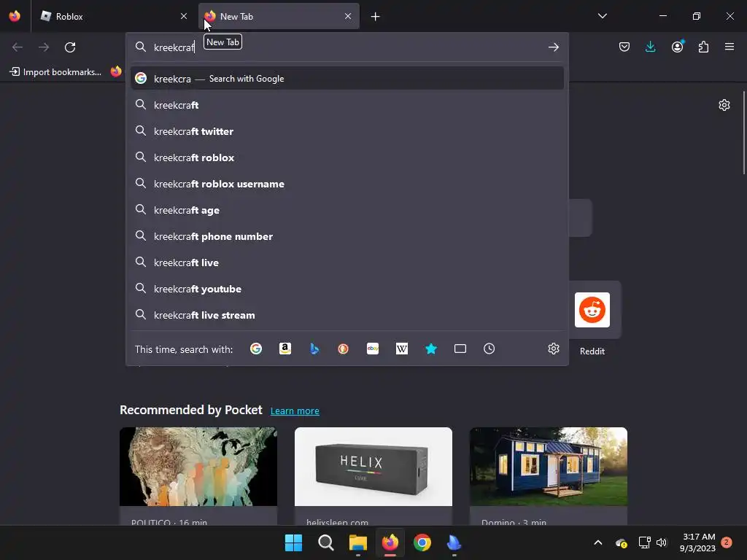Open the Downloads panel
Viewport: 747px width, 560px height.
tap(650, 47)
